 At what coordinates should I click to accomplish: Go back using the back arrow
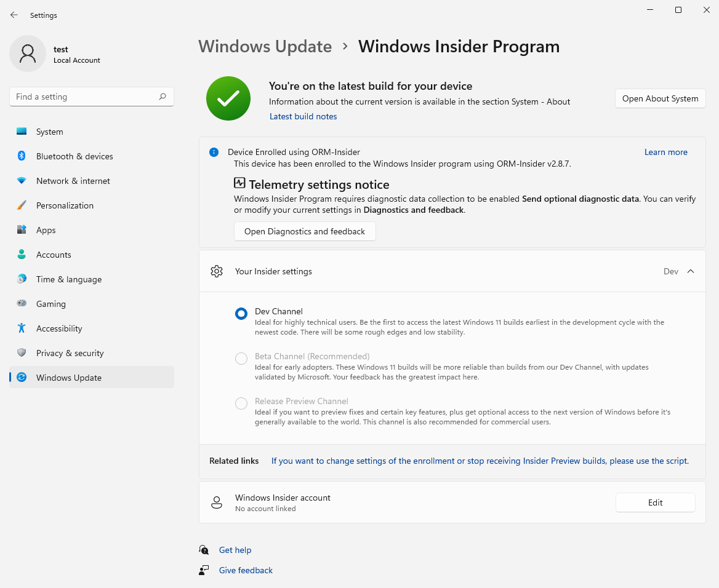(x=14, y=15)
